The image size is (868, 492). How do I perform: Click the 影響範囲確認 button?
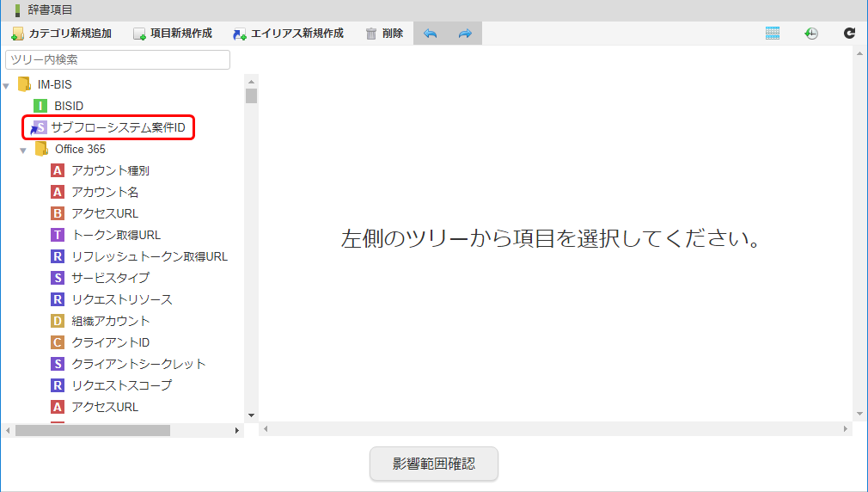434,464
